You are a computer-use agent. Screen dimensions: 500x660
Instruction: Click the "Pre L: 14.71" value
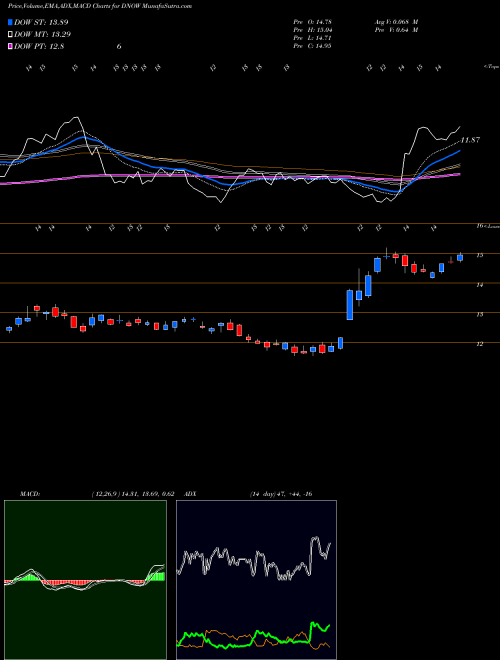[312, 38]
